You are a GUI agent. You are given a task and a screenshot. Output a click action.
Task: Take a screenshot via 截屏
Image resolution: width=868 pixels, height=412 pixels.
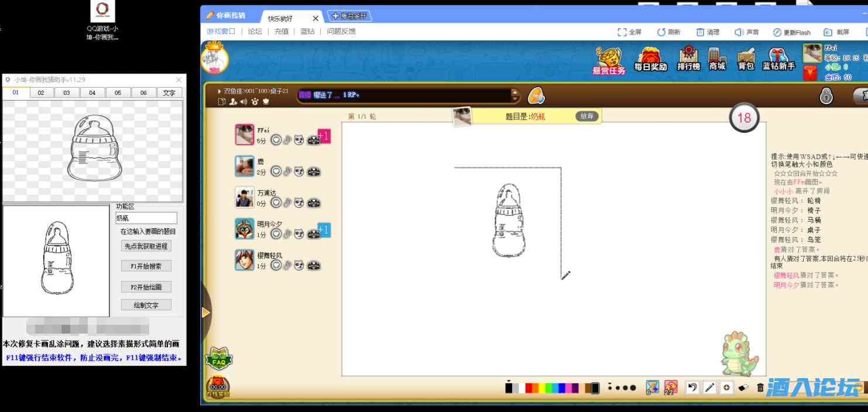(x=838, y=32)
